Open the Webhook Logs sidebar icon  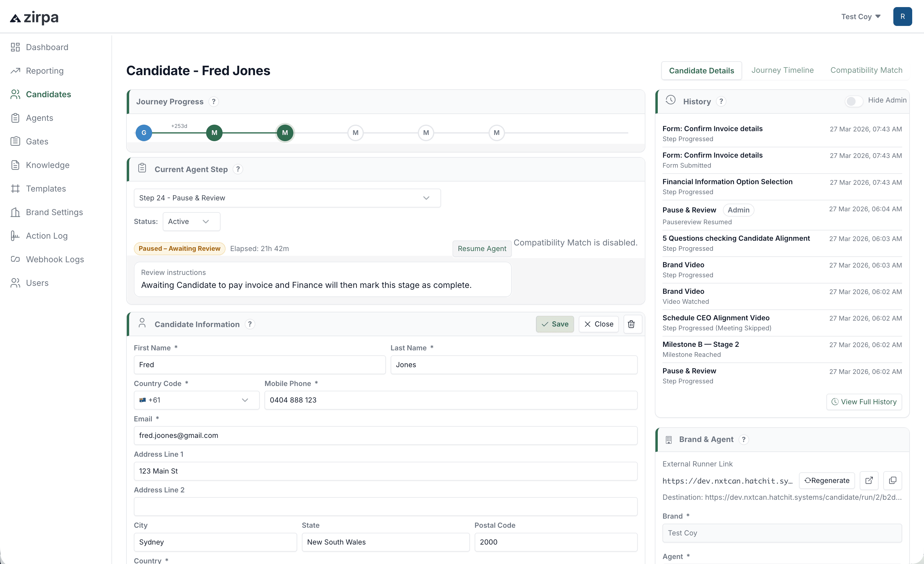click(15, 259)
